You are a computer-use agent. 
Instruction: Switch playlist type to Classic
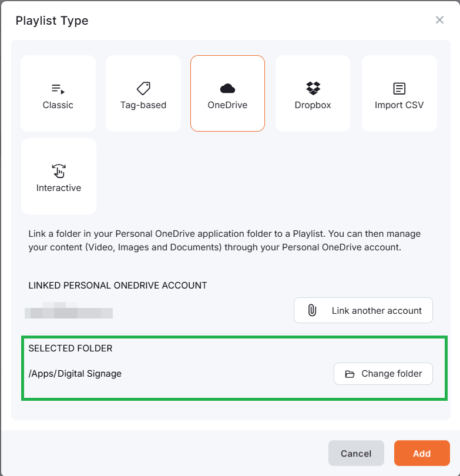pos(58,93)
